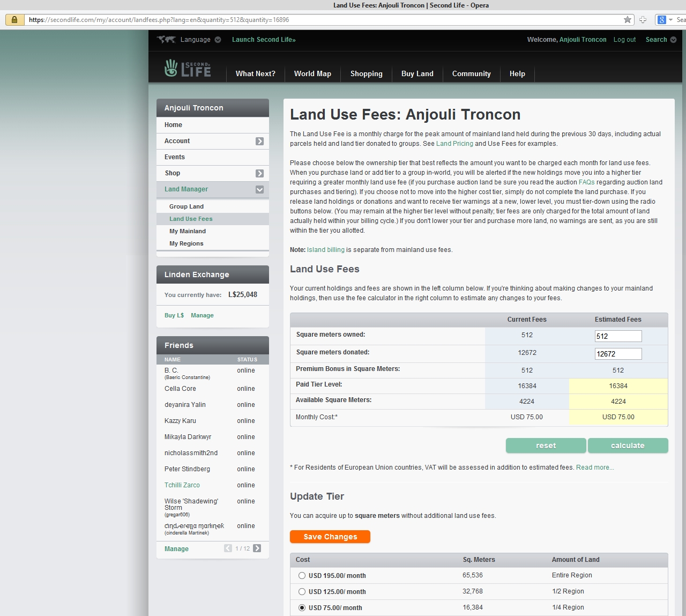Click the 65,536 sq. meters cell
This screenshot has width=686, height=616.
click(473, 575)
